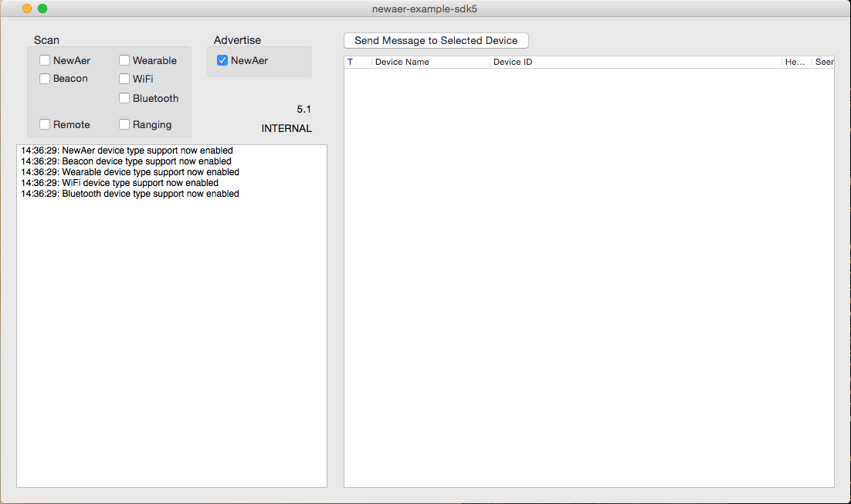This screenshot has width=851, height=504.
Task: Check the Wearable scan option
Action: 124,60
